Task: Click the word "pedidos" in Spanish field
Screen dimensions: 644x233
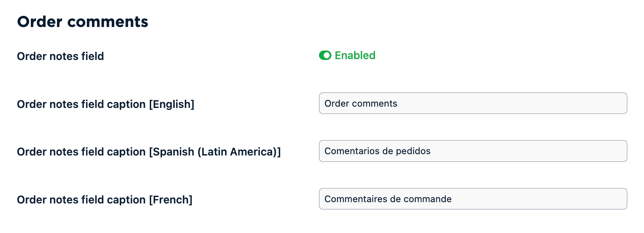Action: tap(415, 151)
